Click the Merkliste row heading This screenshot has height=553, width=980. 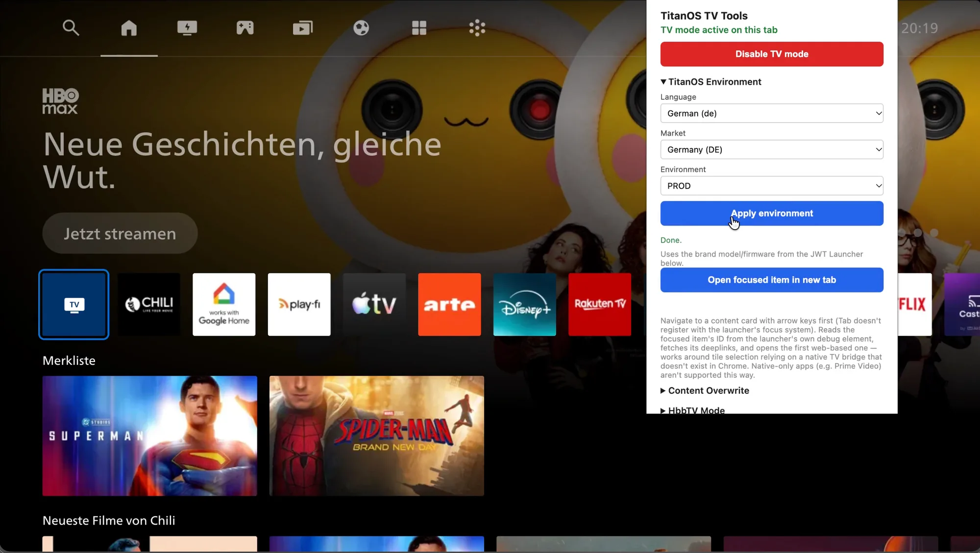point(69,361)
